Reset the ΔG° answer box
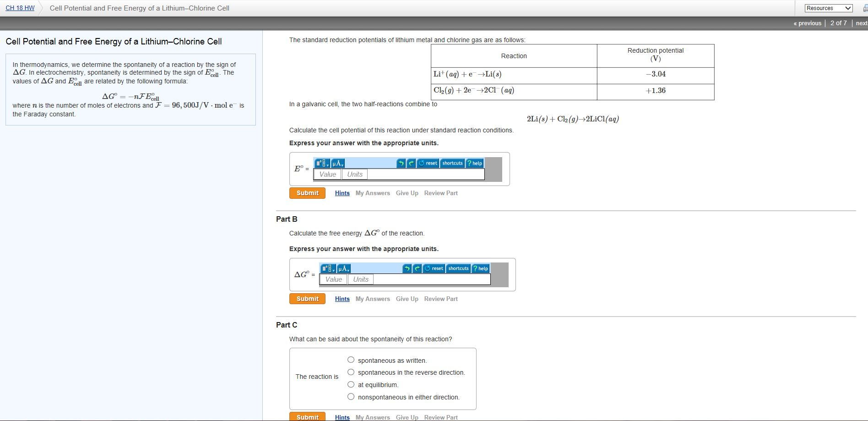This screenshot has width=868, height=421. click(x=434, y=268)
